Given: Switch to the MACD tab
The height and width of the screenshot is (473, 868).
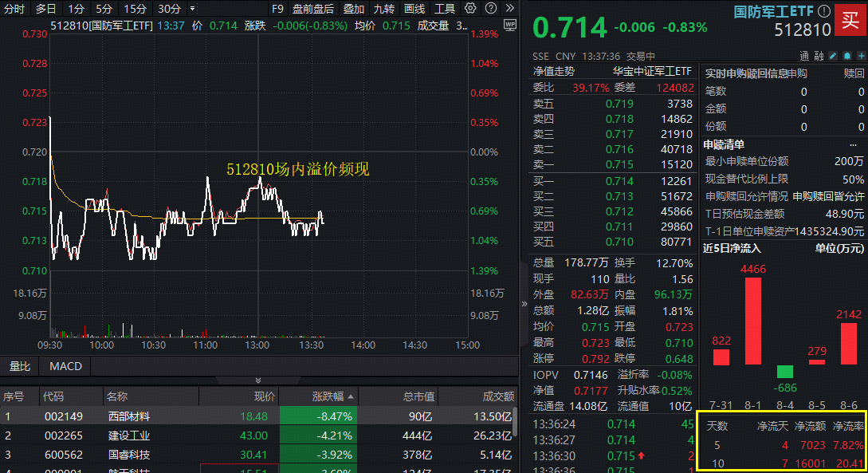Looking at the screenshot, I should point(65,366).
